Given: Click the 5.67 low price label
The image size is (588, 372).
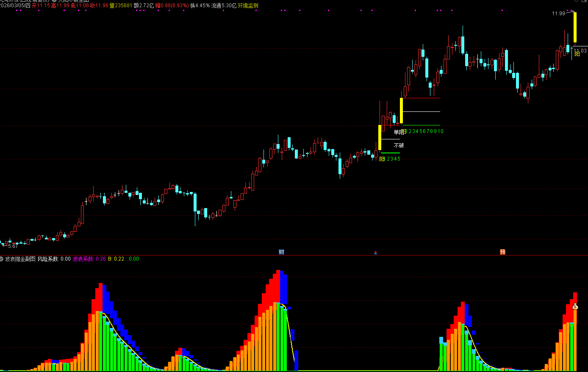Looking at the screenshot, I should click(13, 246).
